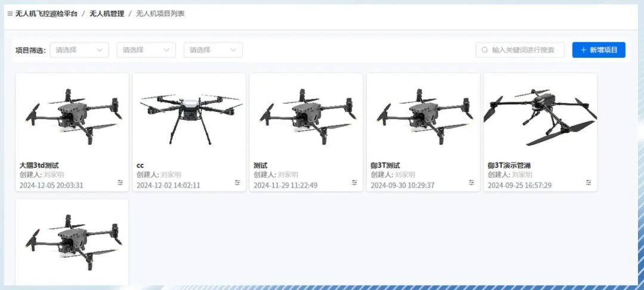Open settings icon on 御3T演示管涌 card
Image resolution: width=644 pixels, height=290 pixels.
[x=589, y=183]
